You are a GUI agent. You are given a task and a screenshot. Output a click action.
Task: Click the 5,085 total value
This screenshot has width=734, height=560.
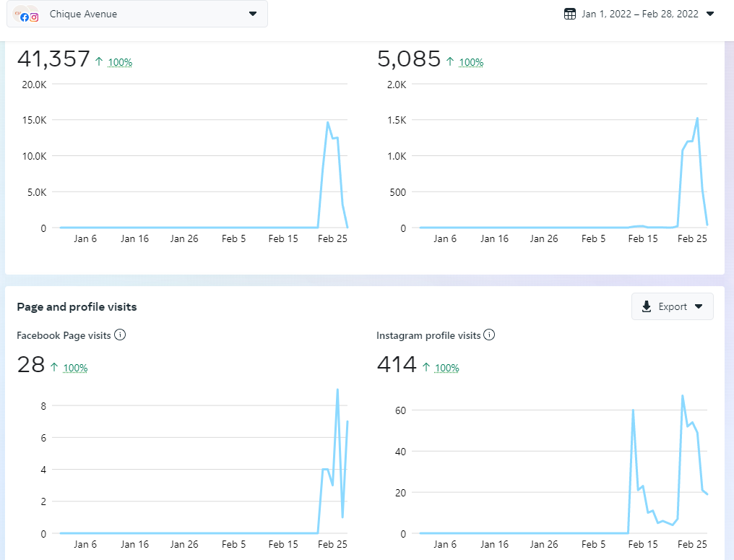[x=409, y=59]
